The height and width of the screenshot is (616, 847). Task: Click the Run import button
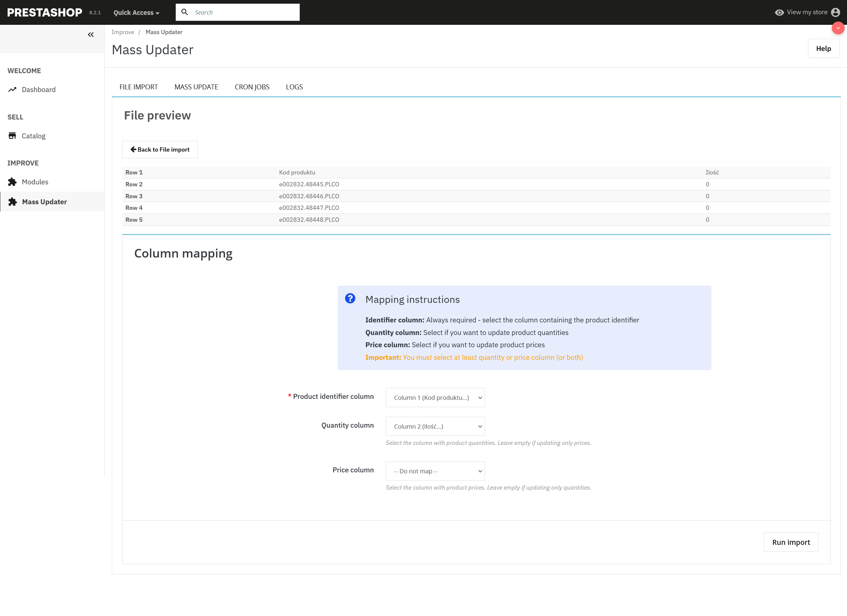coord(791,542)
